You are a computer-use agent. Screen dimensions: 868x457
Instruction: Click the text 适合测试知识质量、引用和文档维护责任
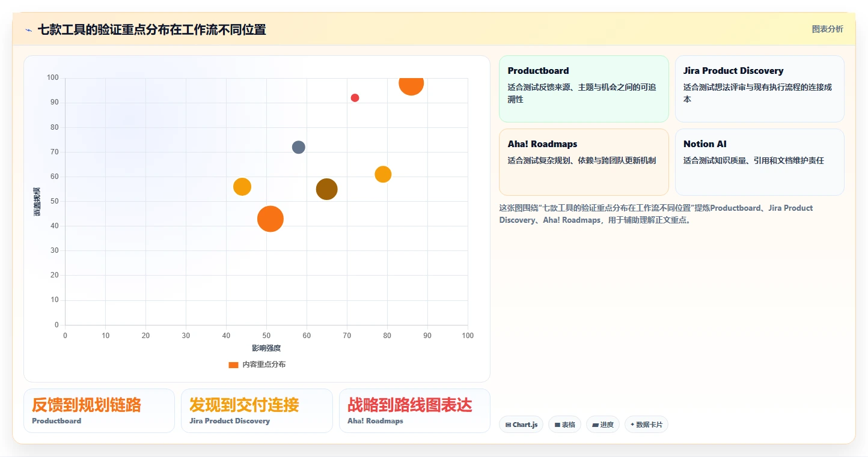753,160
